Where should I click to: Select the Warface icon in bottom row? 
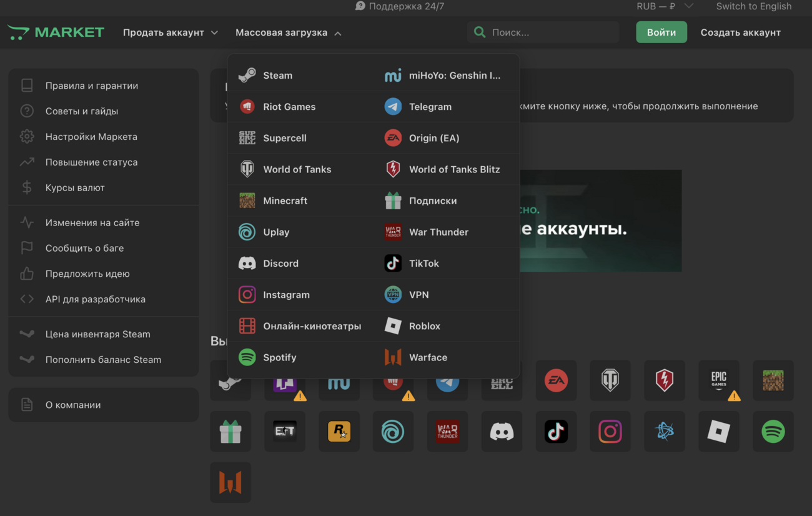(230, 482)
